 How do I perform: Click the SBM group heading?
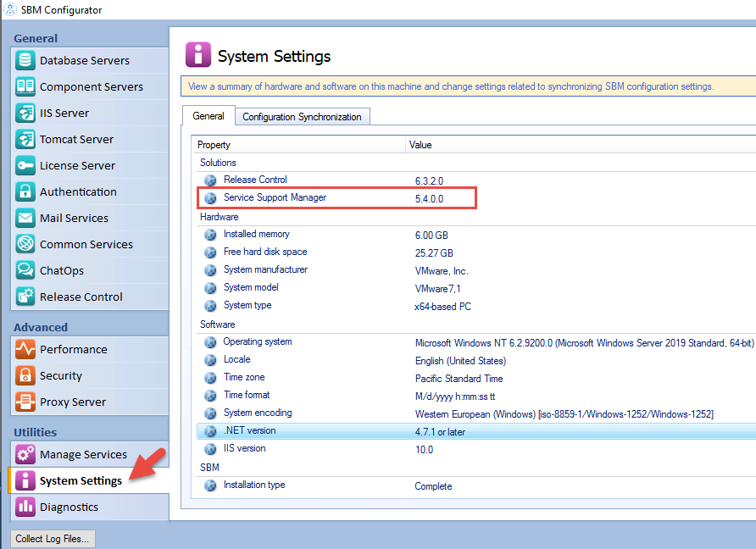[x=209, y=468]
